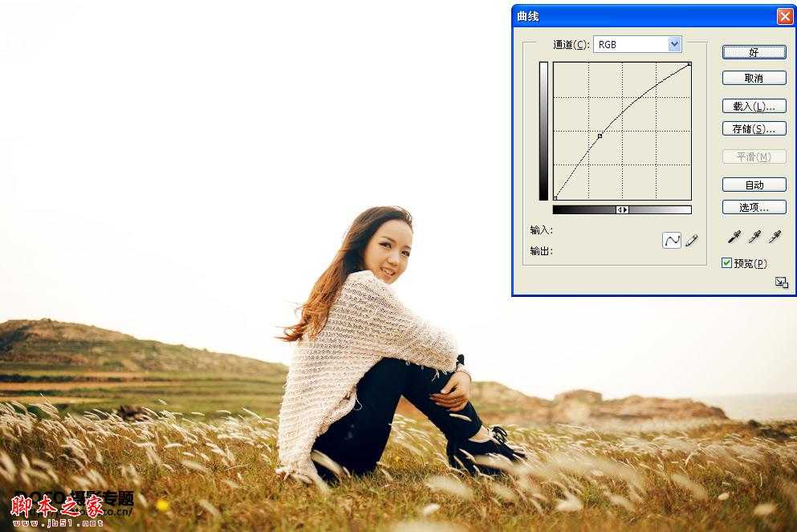Choose the pencil draw curve tool

click(692, 240)
